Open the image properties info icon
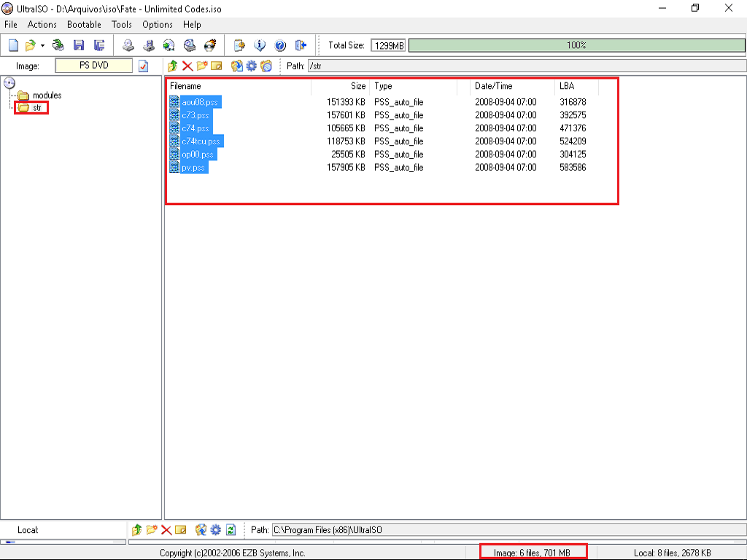 (x=259, y=45)
